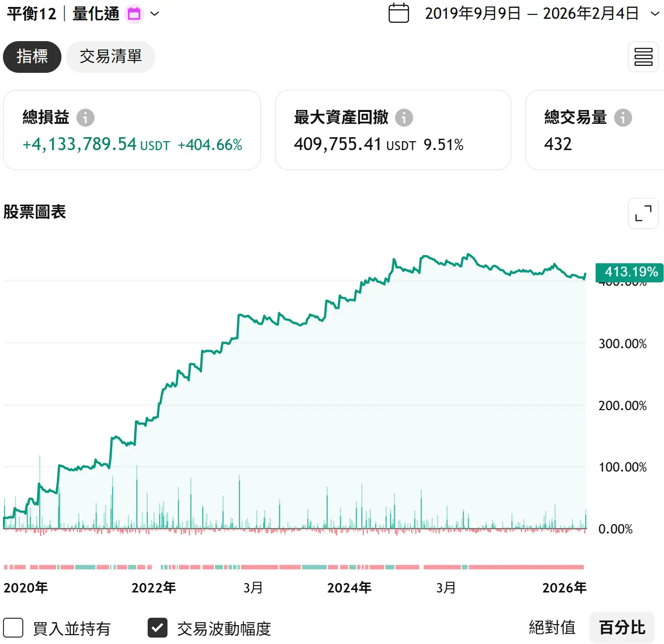The width and height of the screenshot is (664, 644).
Task: Click the 平衡12 strategy title
Action: (x=32, y=14)
